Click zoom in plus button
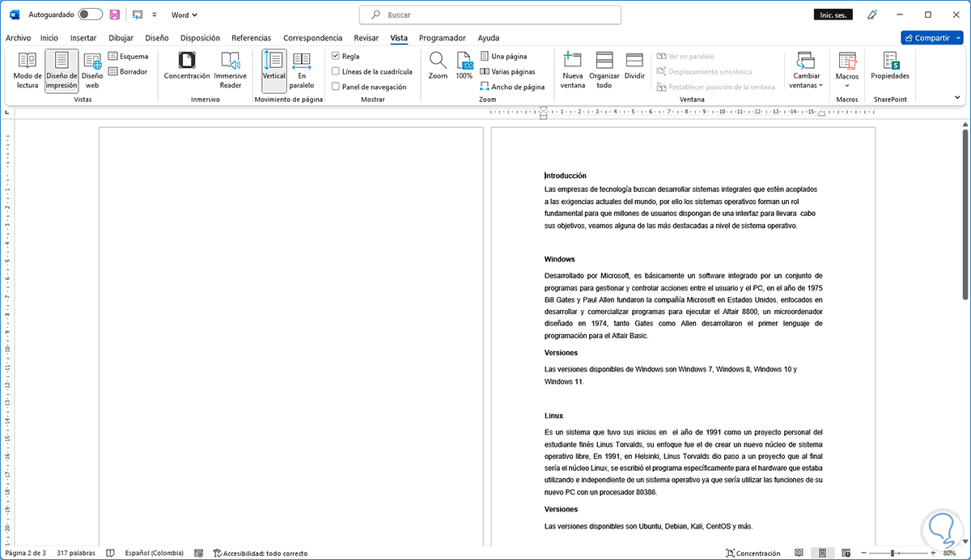This screenshot has height=560, width=971. [x=931, y=554]
